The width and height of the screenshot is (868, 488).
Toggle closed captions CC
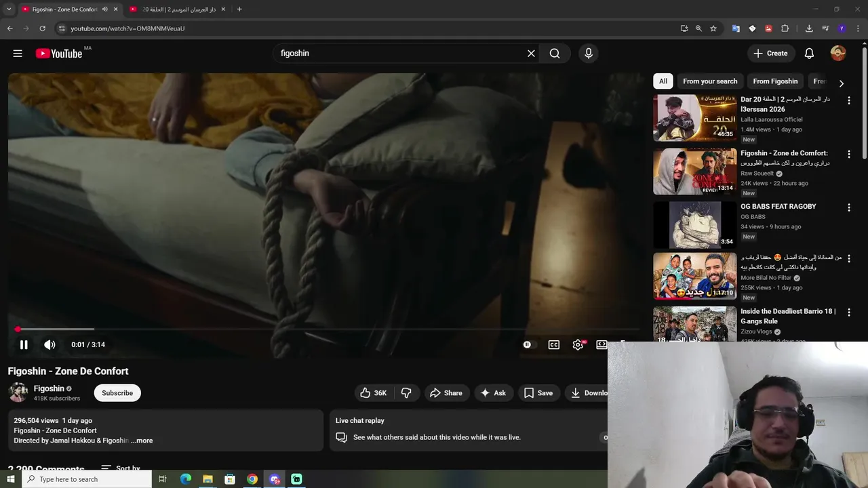[554, 344]
